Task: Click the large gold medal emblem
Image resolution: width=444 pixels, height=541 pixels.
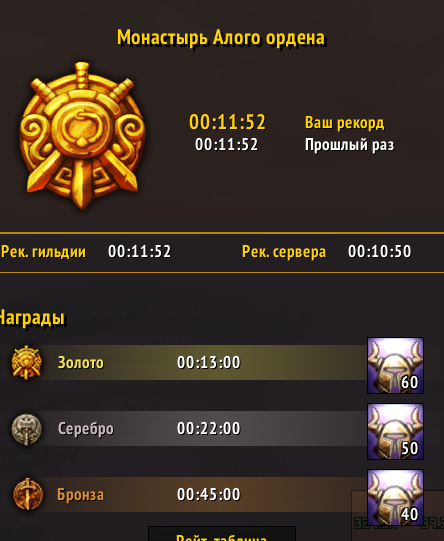Action: tap(82, 136)
